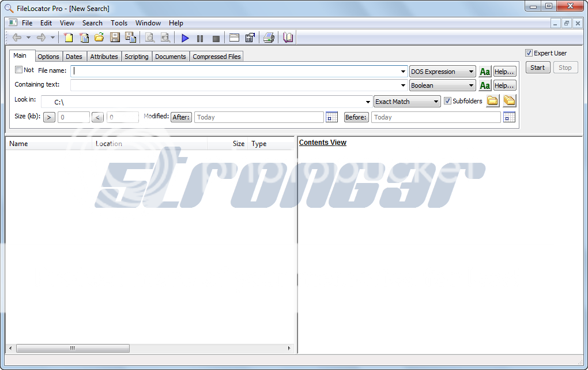This screenshot has width=588, height=370.
Task: Toggle the Modified After button
Action: 181,117
